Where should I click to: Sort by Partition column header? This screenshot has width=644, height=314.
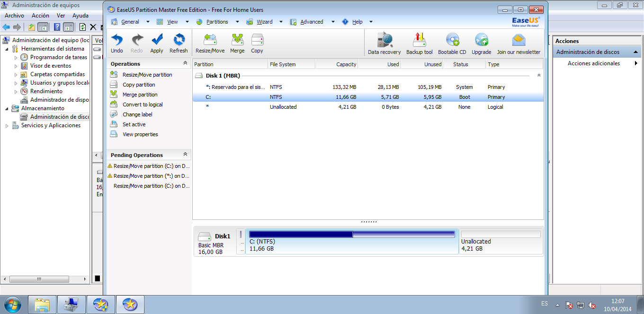[230, 64]
